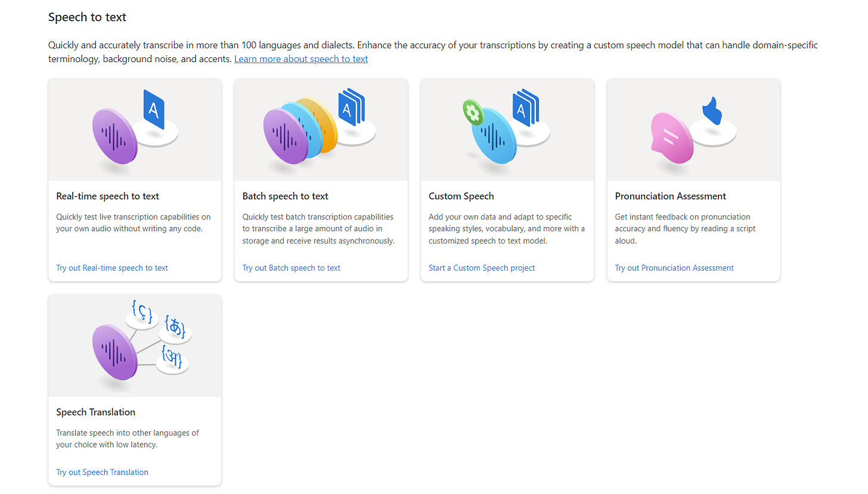Click the thumbs-up icon on Pronunciation Assessment card
The width and height of the screenshot is (868, 494).
[711, 110]
